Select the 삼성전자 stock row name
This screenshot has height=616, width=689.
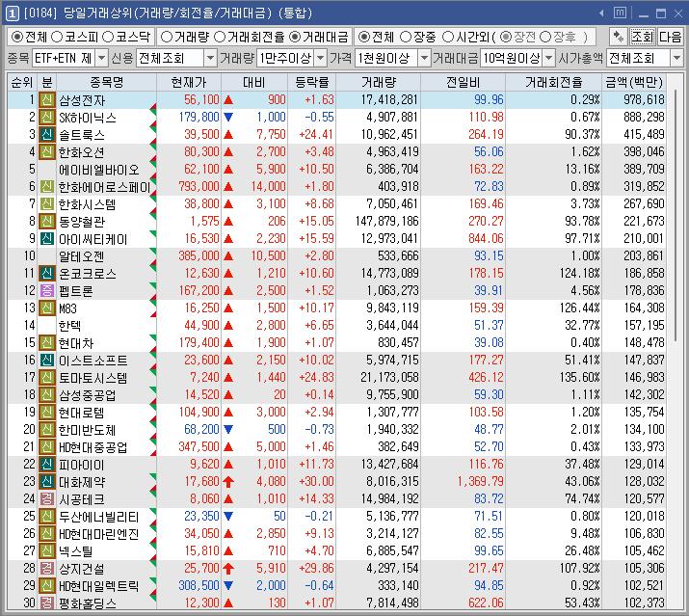pyautogui.click(x=82, y=100)
